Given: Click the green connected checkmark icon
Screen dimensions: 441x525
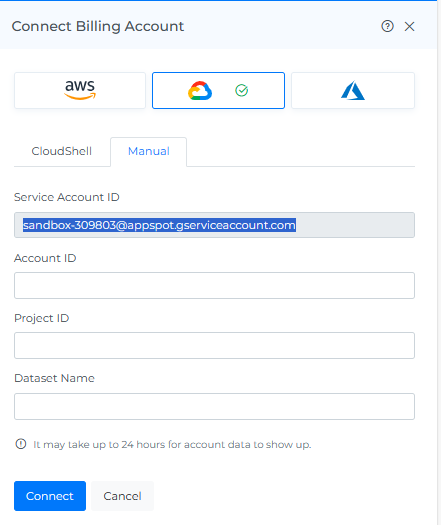Looking at the screenshot, I should 241,90.
